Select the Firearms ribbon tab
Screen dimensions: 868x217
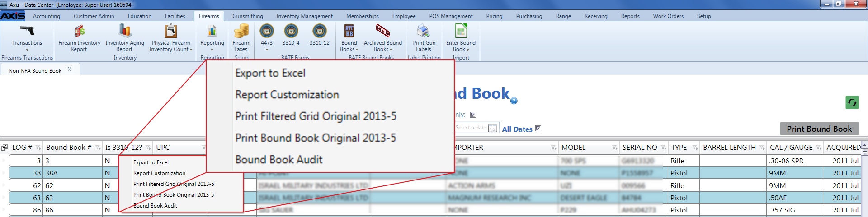[x=209, y=16]
